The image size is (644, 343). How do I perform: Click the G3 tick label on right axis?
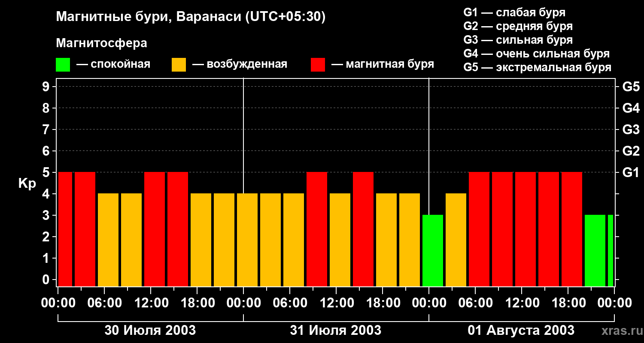[x=631, y=129]
